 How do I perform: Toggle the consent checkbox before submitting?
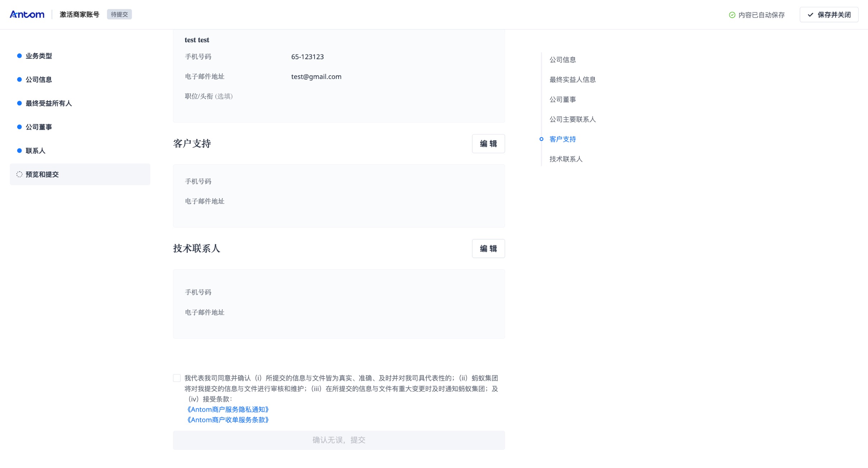click(x=176, y=378)
